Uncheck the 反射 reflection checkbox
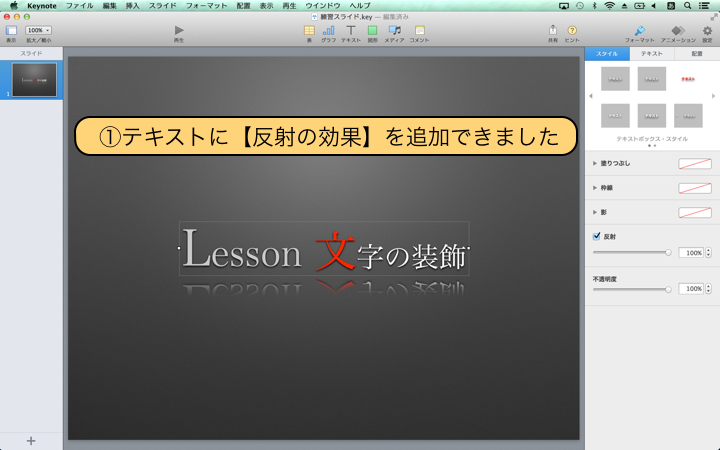This screenshot has width=720, height=450. 596,236
